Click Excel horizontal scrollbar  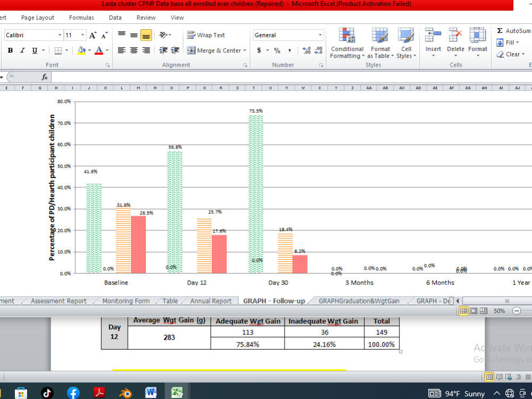tap(497, 301)
